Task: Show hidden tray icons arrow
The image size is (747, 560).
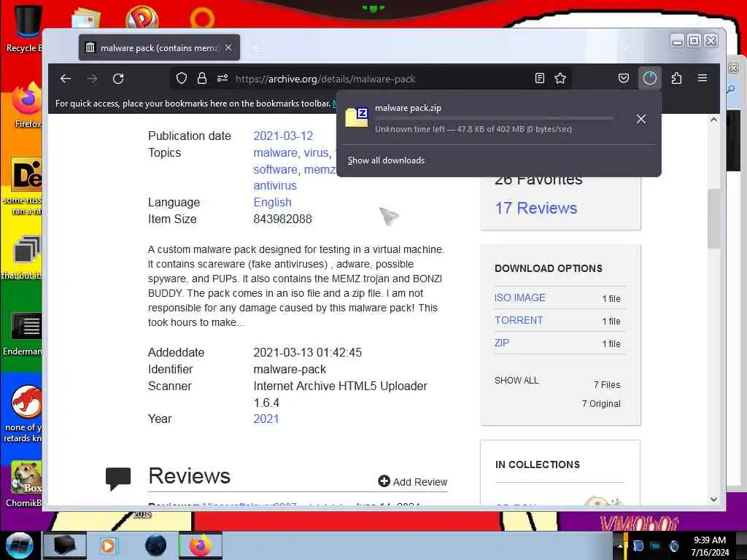Action: [x=620, y=545]
